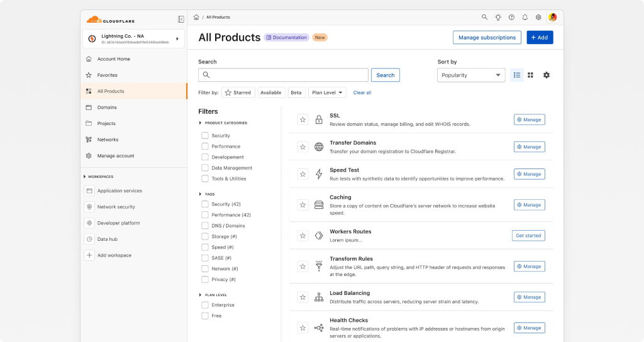644x342 pixels.
Task: Click into the product search field
Action: pos(283,75)
